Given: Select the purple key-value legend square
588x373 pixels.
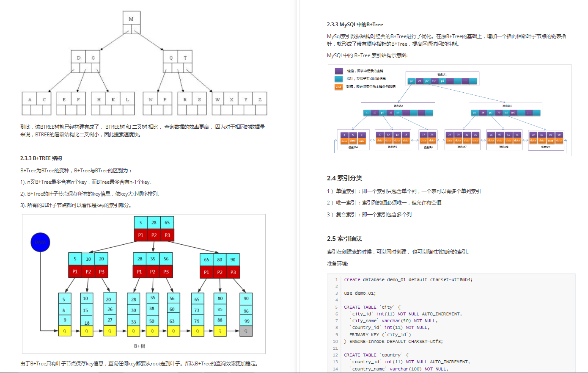Looking at the screenshot, I should [338, 70].
